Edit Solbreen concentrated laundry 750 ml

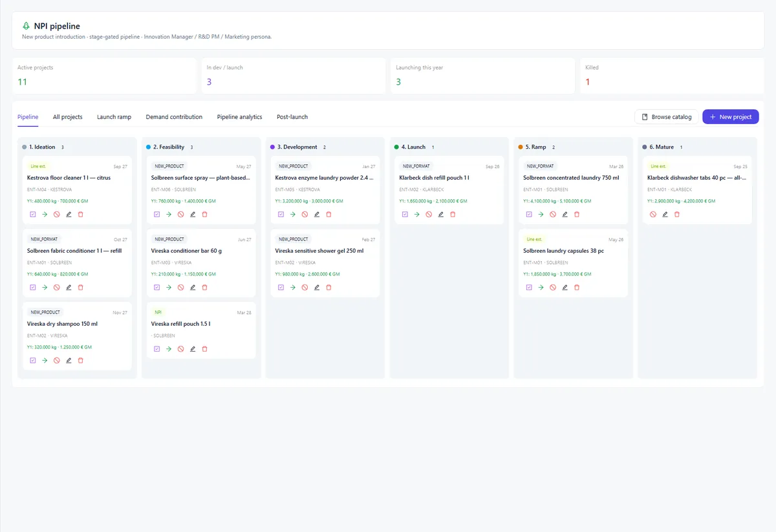565,214
